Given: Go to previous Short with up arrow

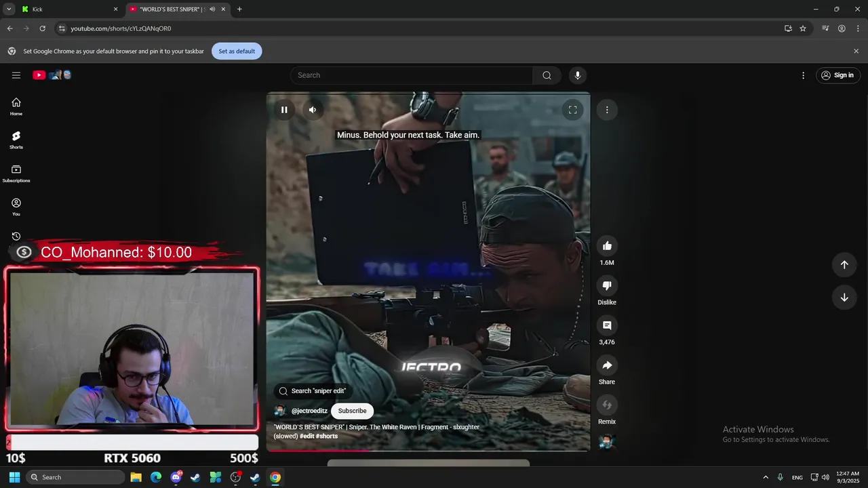Looking at the screenshot, I should tap(844, 265).
